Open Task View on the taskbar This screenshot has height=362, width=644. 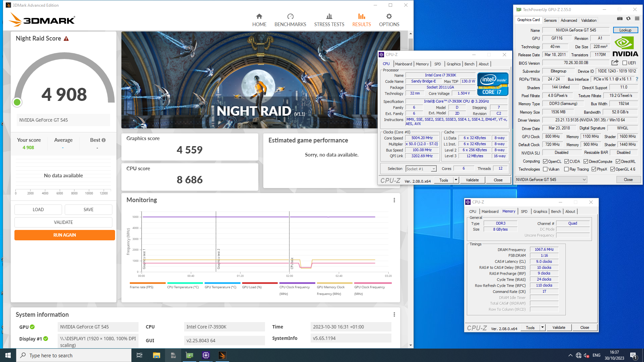pyautogui.click(x=140, y=355)
